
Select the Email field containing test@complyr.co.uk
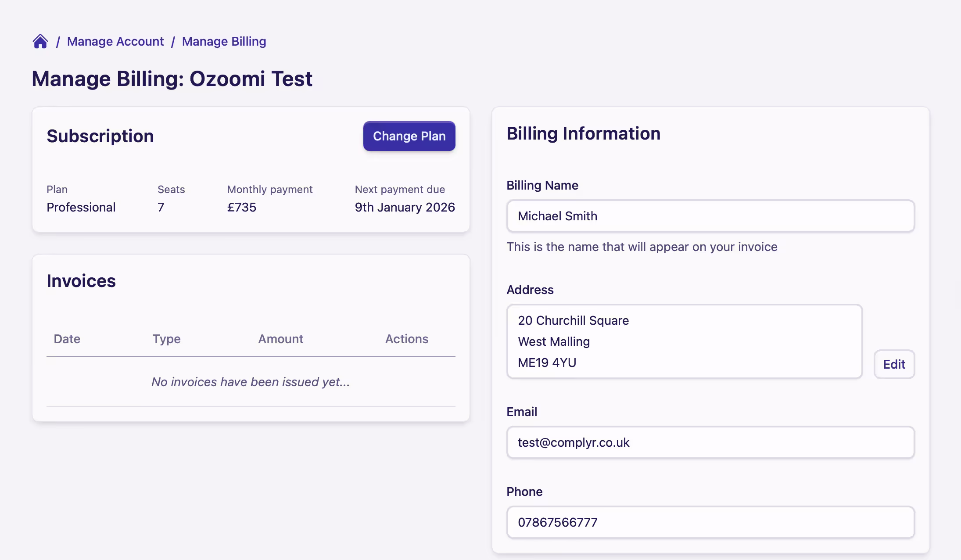coord(711,442)
